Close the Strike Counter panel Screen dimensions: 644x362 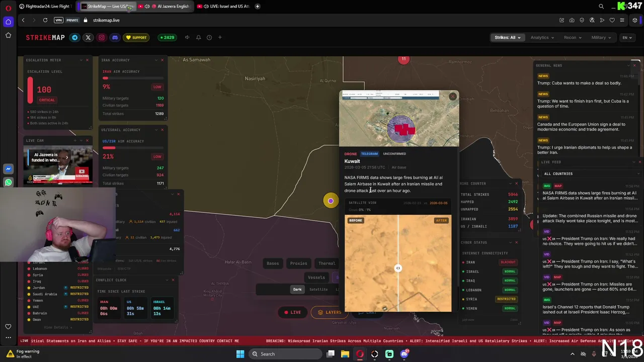[x=516, y=184]
